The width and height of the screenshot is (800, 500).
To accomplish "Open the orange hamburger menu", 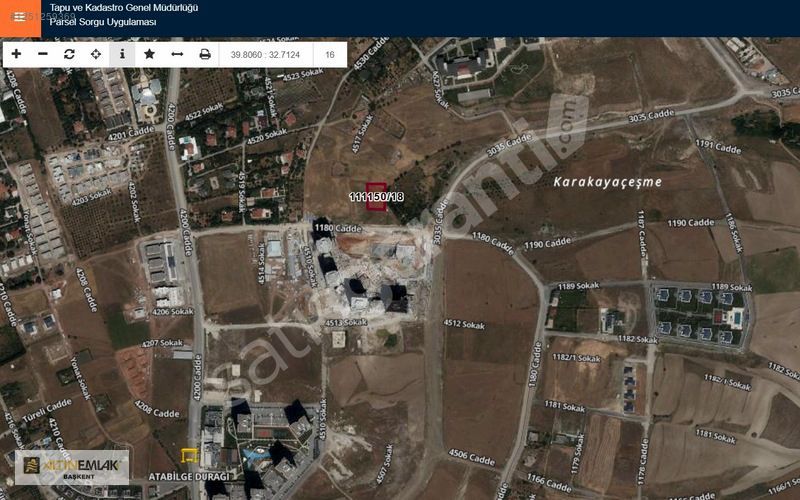I will coord(20,18).
